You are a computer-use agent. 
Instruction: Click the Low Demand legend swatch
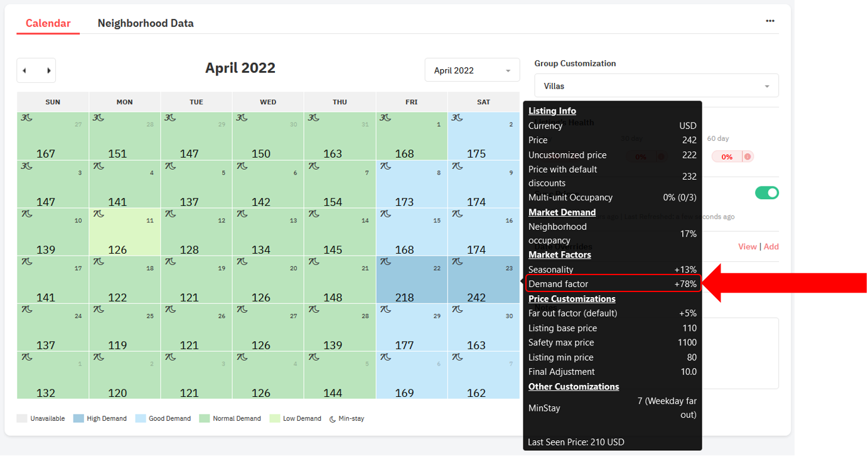[275, 418]
